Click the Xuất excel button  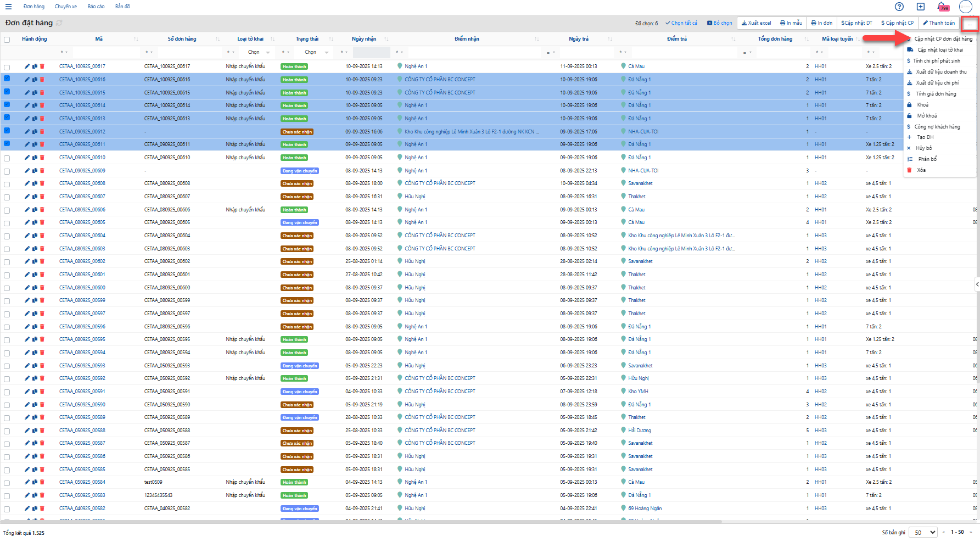tap(756, 23)
